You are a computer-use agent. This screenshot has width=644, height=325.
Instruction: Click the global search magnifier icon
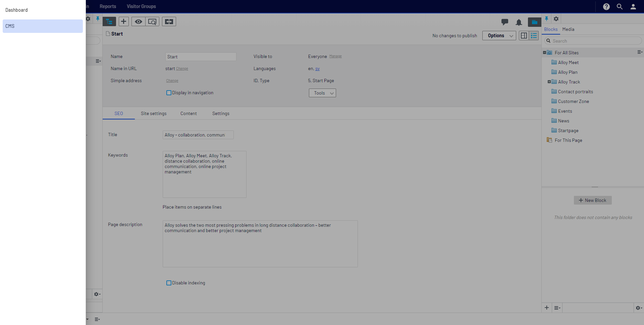(x=620, y=7)
